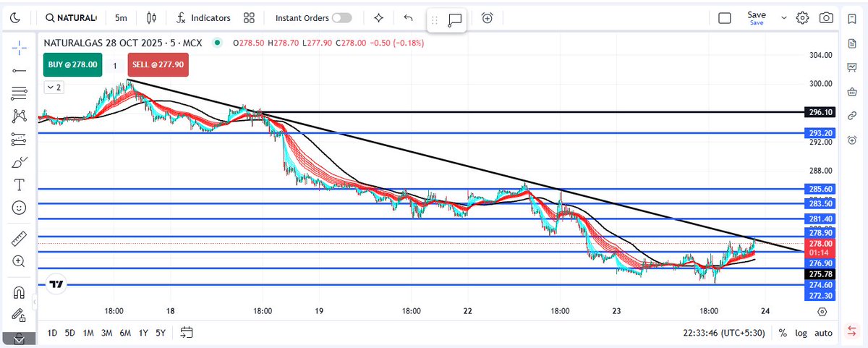Select the text T annotation tool
Screen dimensions: 868x348
20,184
